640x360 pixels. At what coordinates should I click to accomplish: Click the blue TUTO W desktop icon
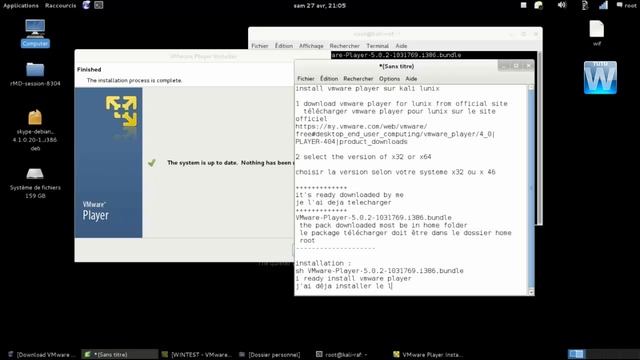[x=600, y=78]
